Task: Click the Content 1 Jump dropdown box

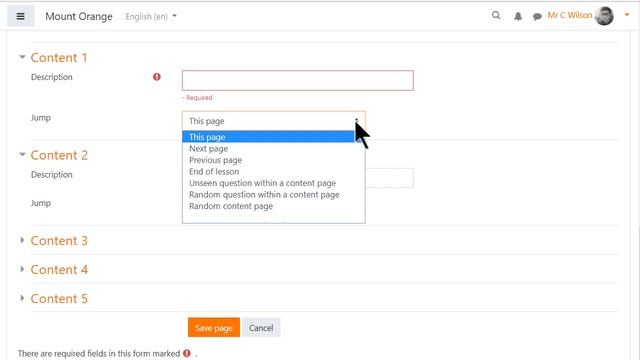Action: [273, 121]
